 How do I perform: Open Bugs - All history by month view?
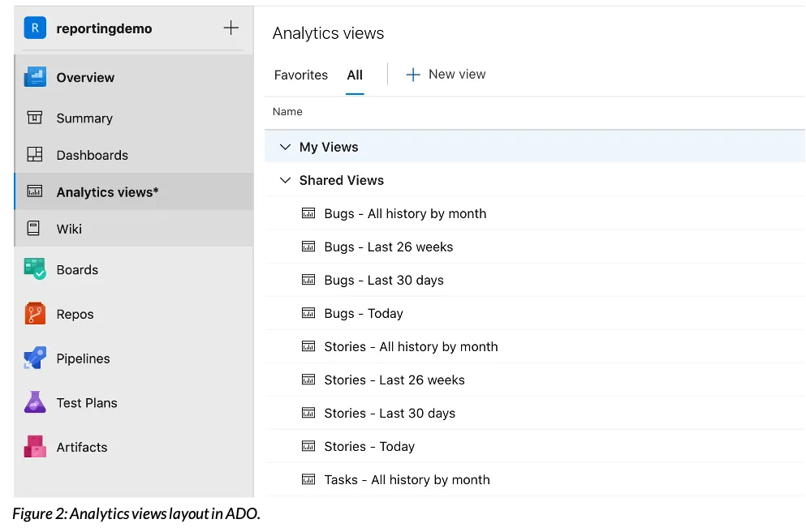click(x=405, y=213)
